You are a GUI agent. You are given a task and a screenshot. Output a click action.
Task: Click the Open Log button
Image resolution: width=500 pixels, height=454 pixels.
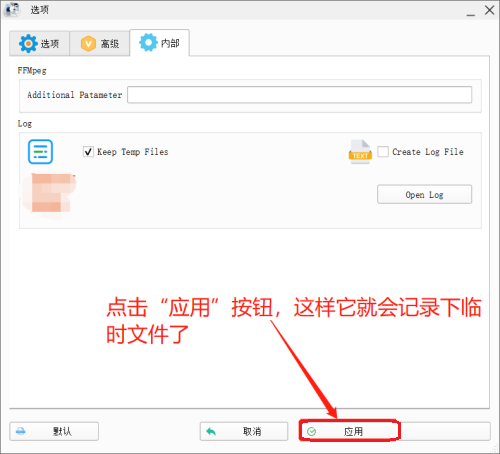(x=424, y=194)
